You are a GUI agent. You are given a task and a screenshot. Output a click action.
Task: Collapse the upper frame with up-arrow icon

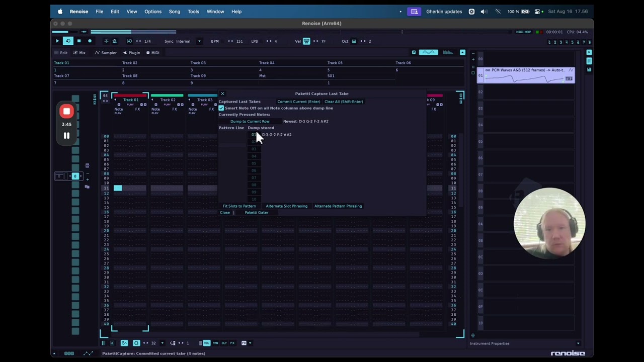click(x=462, y=52)
